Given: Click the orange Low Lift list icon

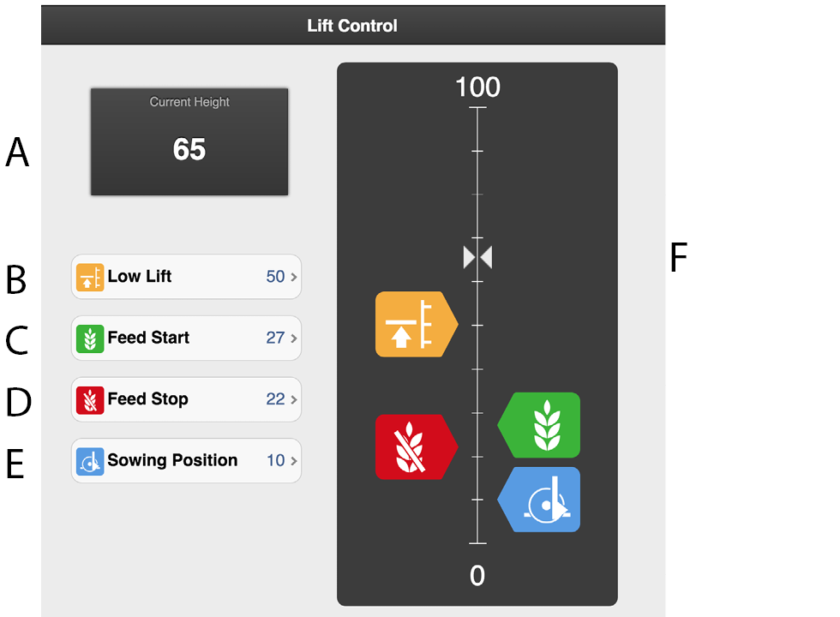Looking at the screenshot, I should click(x=90, y=277).
